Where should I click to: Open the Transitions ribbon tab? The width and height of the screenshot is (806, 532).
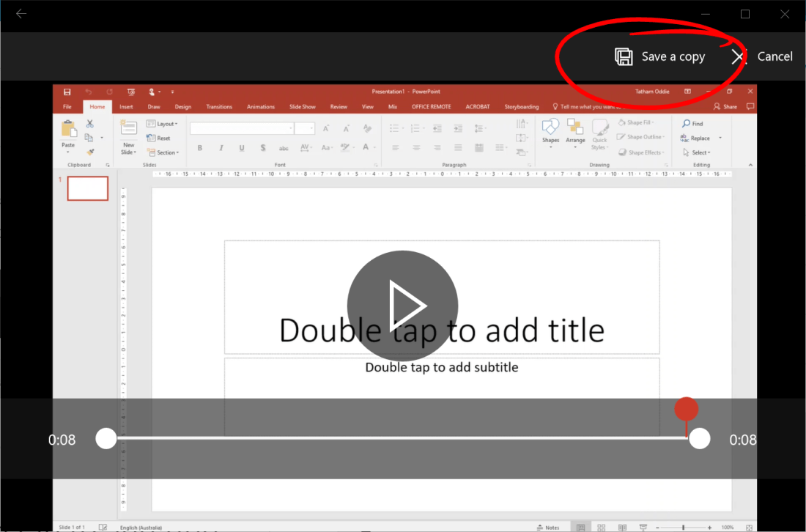coord(219,107)
